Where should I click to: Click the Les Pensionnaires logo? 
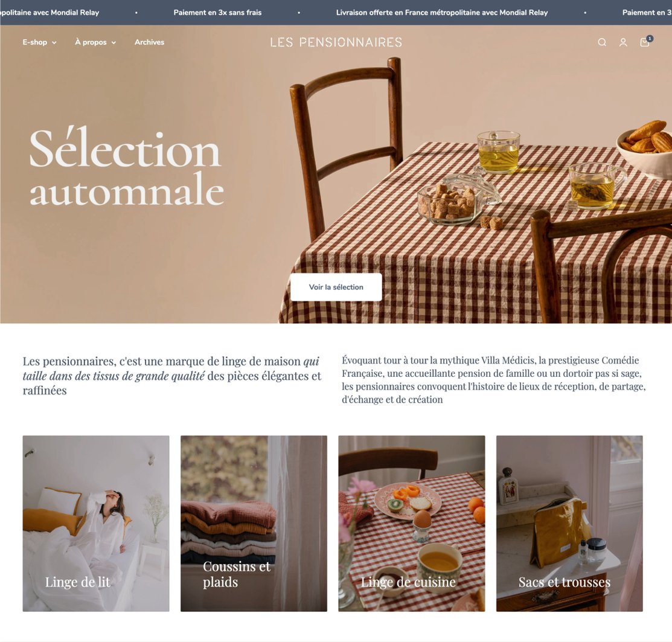pos(336,42)
